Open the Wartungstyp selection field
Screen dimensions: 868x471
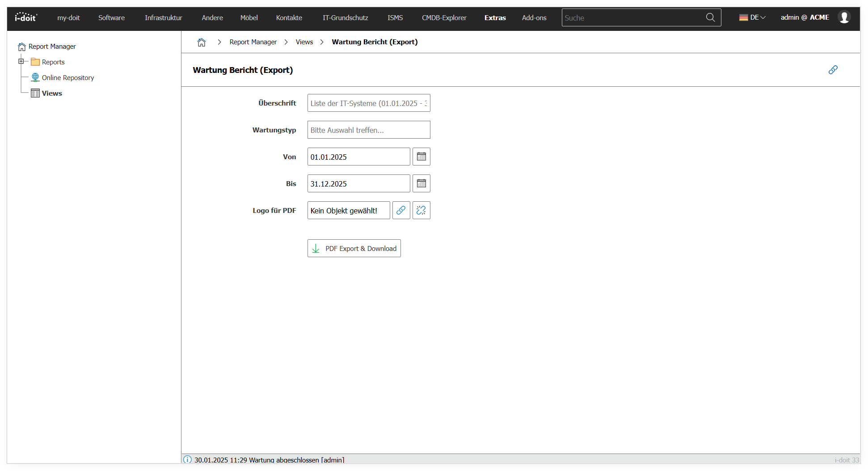369,130
